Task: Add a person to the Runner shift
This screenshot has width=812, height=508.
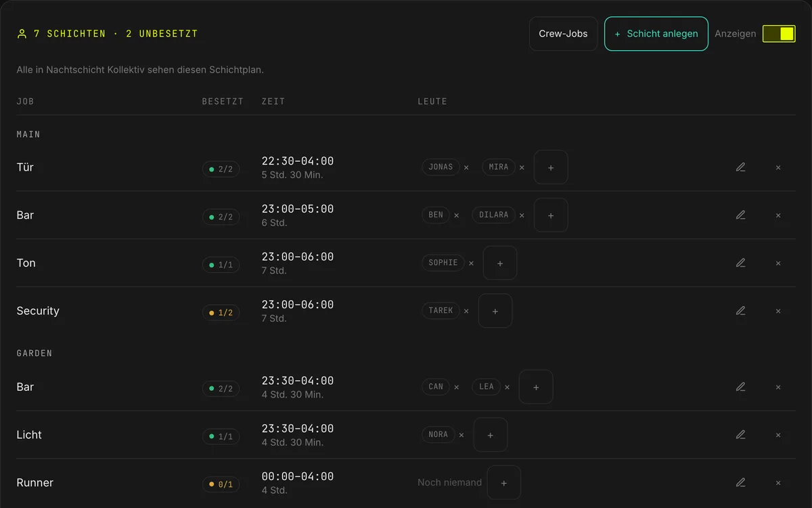Action: tap(504, 483)
